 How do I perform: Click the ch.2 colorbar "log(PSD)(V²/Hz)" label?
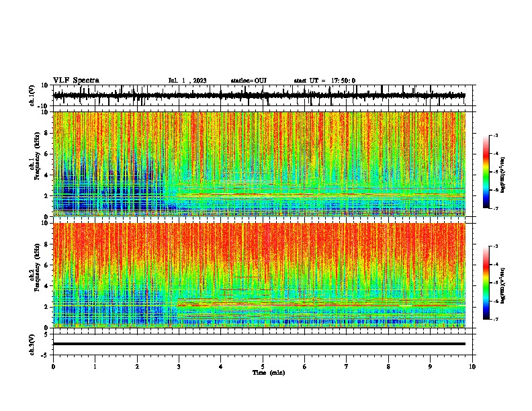point(502,285)
